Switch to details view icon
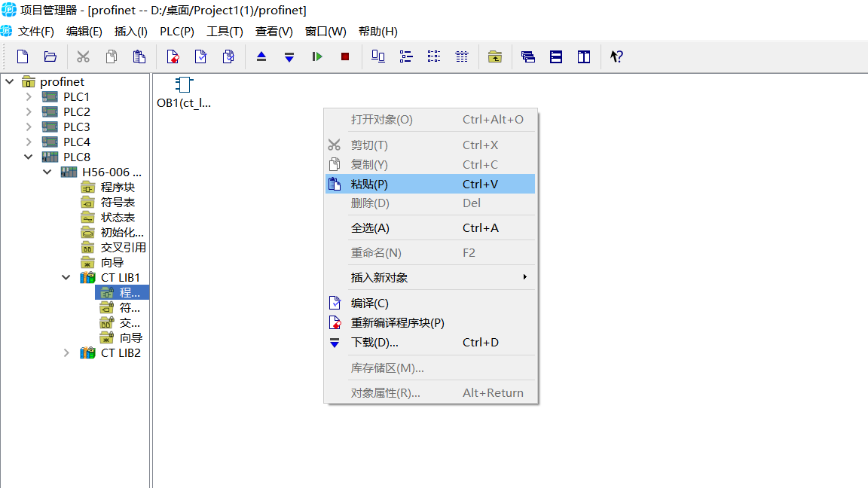 462,56
